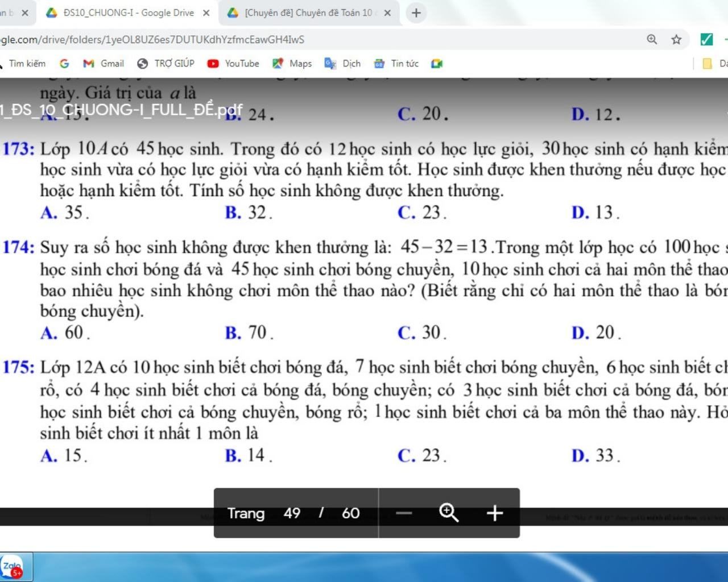The image size is (728, 582).
Task: Click answer "B. 32" in question 173
Action: [249, 213]
